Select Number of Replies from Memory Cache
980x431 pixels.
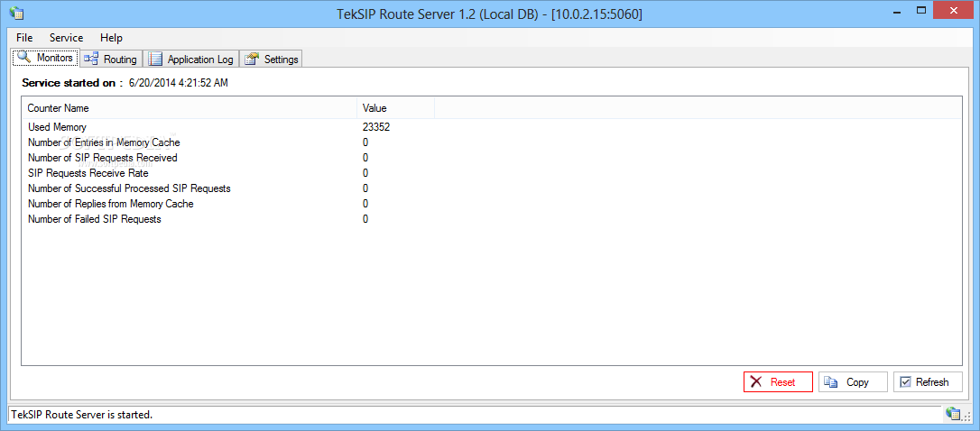coord(491,204)
